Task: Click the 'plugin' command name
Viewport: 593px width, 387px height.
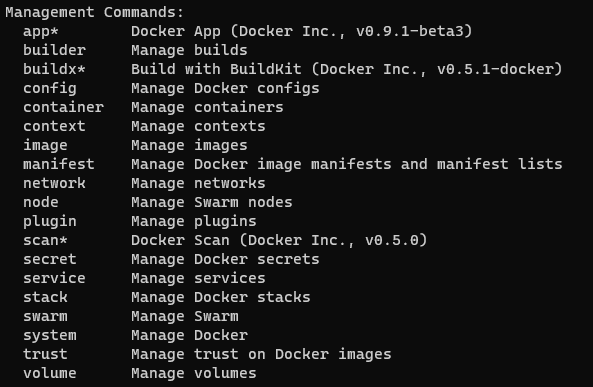Action: coord(50,222)
